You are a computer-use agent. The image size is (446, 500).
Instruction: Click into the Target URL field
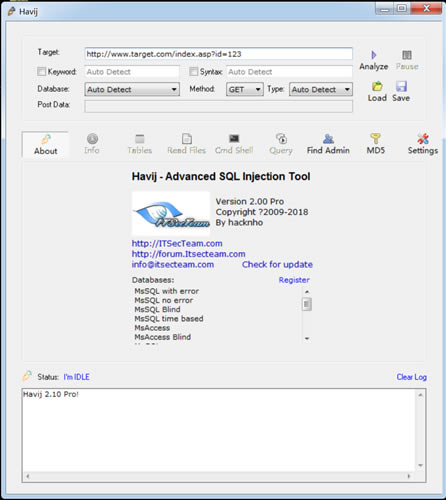pos(219,54)
